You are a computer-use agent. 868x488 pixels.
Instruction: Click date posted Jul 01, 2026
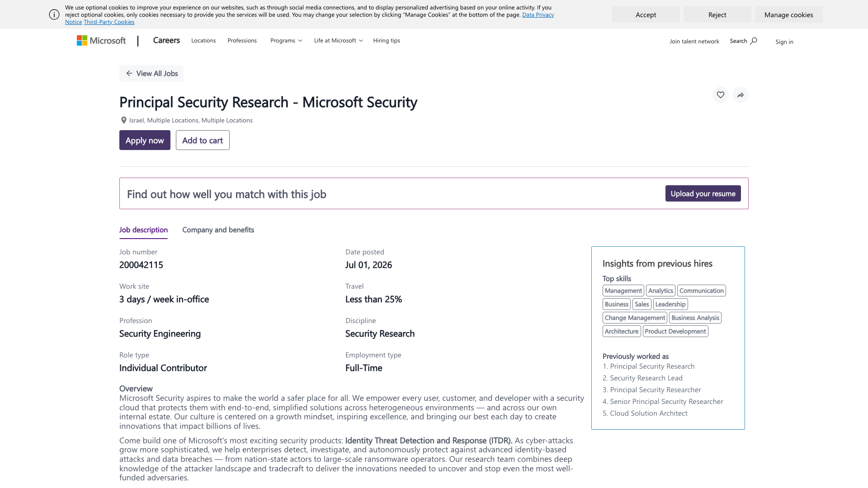tap(368, 265)
